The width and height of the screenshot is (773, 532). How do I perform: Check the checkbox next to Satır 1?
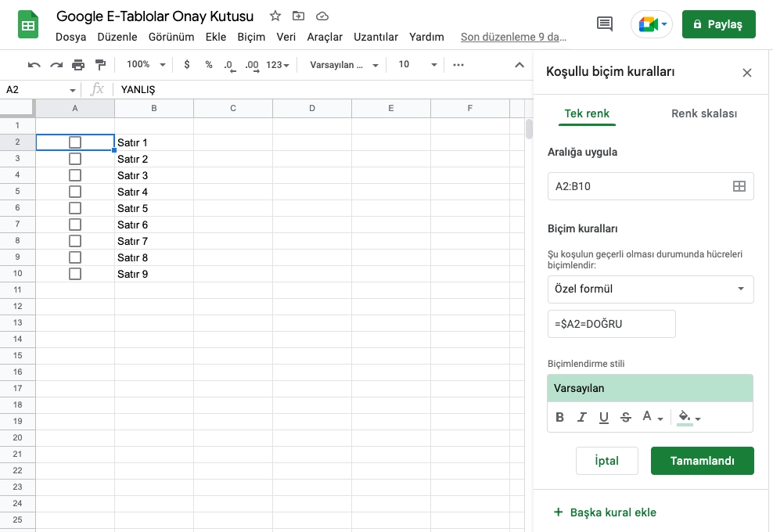pos(75,142)
